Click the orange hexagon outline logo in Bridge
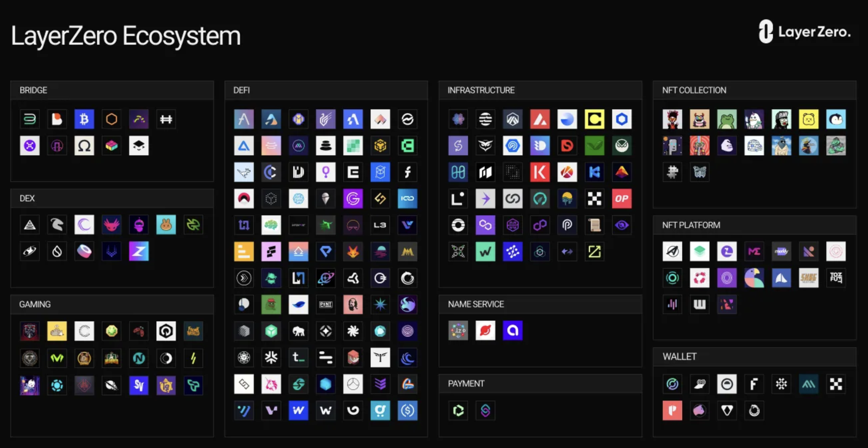This screenshot has width=868, height=448. click(111, 119)
